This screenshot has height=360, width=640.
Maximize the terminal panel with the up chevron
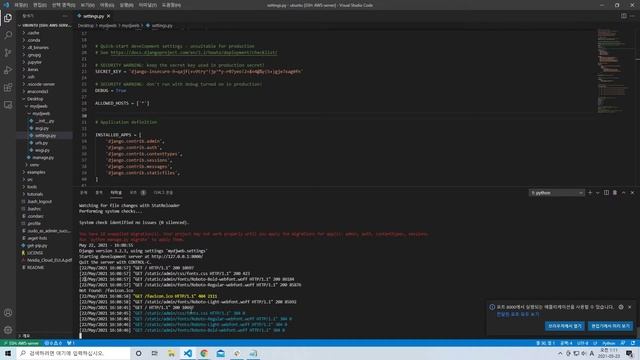point(623,192)
